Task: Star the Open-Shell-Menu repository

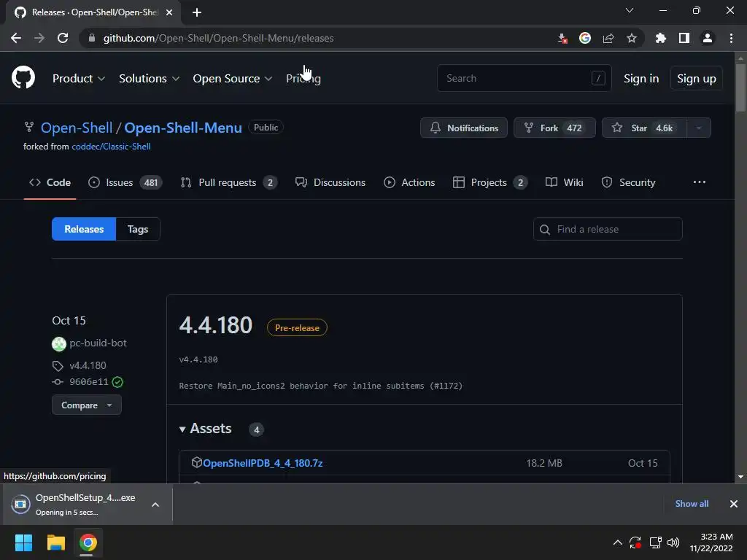Action: point(645,128)
